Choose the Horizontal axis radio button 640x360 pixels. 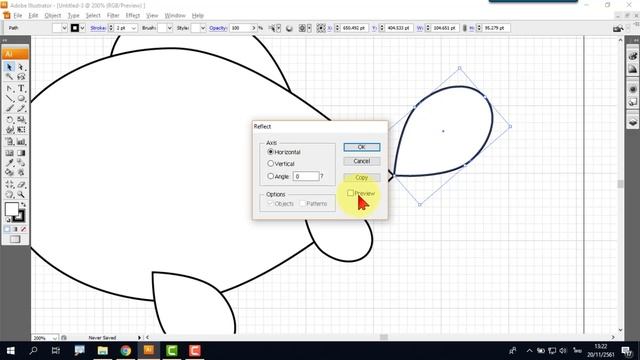point(270,152)
